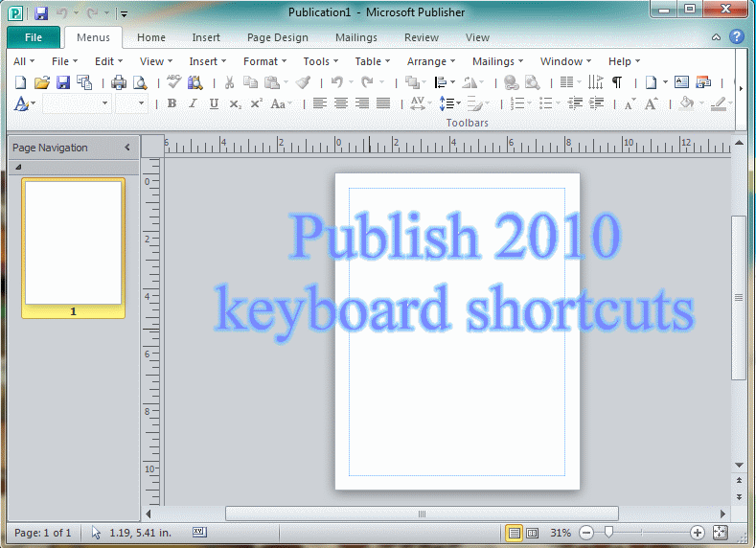Select the Format Painter brush
Viewport: 756px width, 548px height.
tap(304, 82)
